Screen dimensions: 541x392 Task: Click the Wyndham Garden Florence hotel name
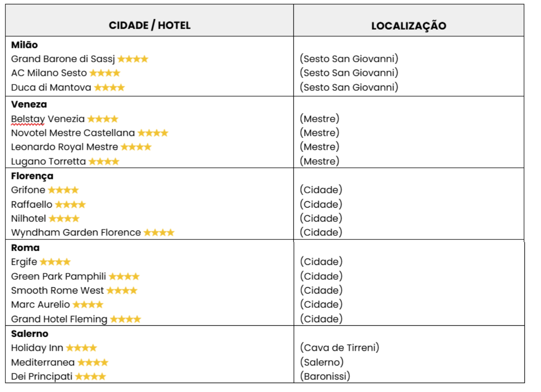pos(76,232)
